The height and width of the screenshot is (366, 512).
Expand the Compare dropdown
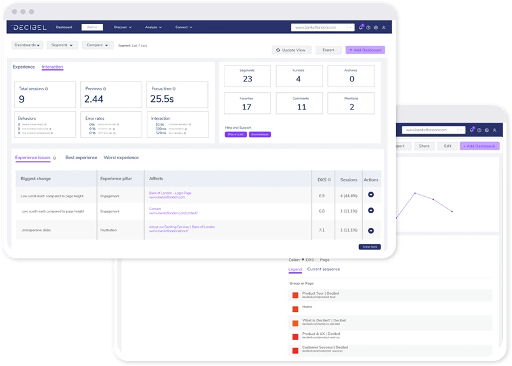click(x=98, y=45)
